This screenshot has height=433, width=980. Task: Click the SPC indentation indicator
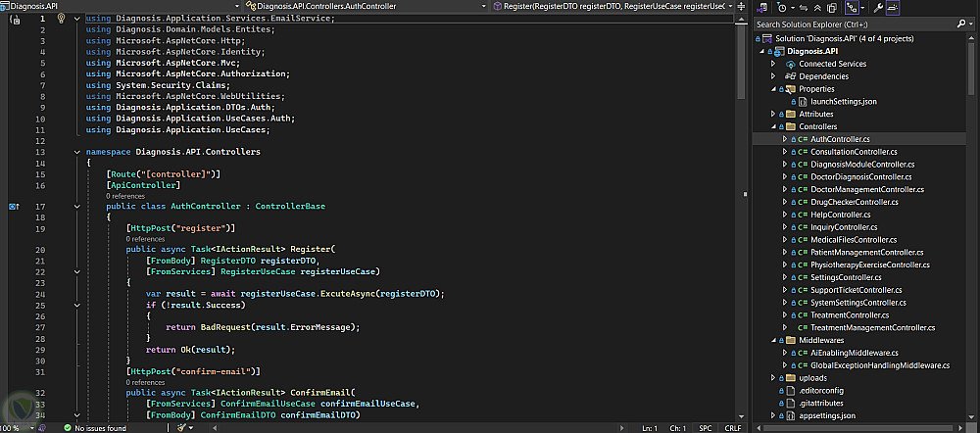coord(706,428)
